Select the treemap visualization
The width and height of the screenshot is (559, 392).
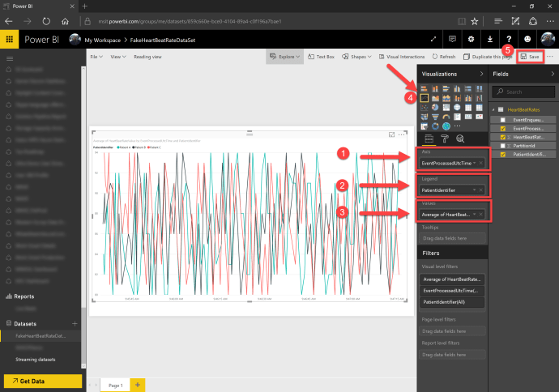tap(446, 107)
